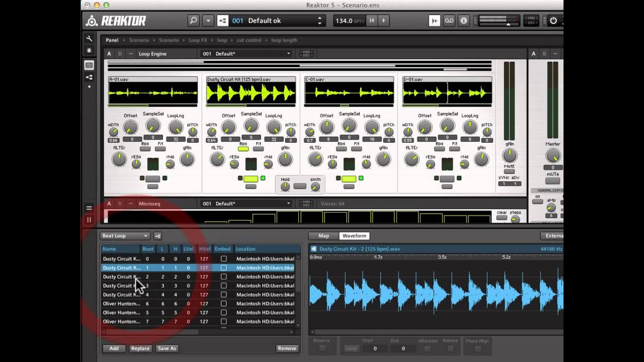Toggle Bps button on C-01.wav loop

coord(342,149)
